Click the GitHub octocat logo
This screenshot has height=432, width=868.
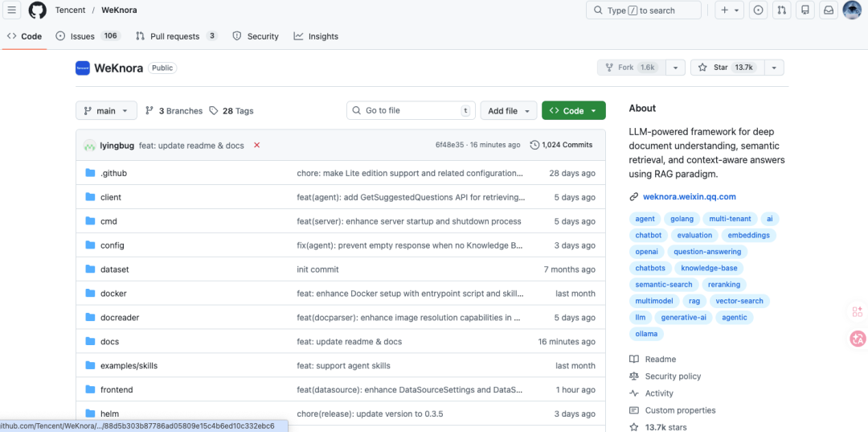[38, 10]
